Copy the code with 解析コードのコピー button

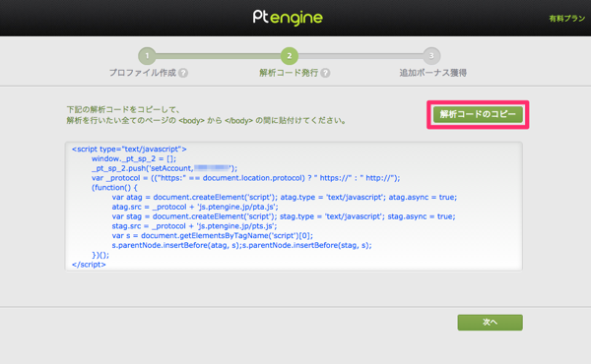[478, 114]
